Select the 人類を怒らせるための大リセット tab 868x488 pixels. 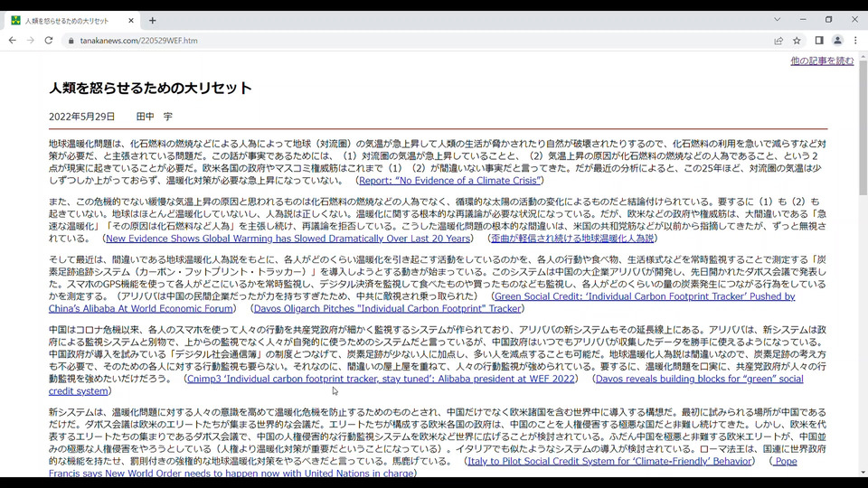[72, 21]
